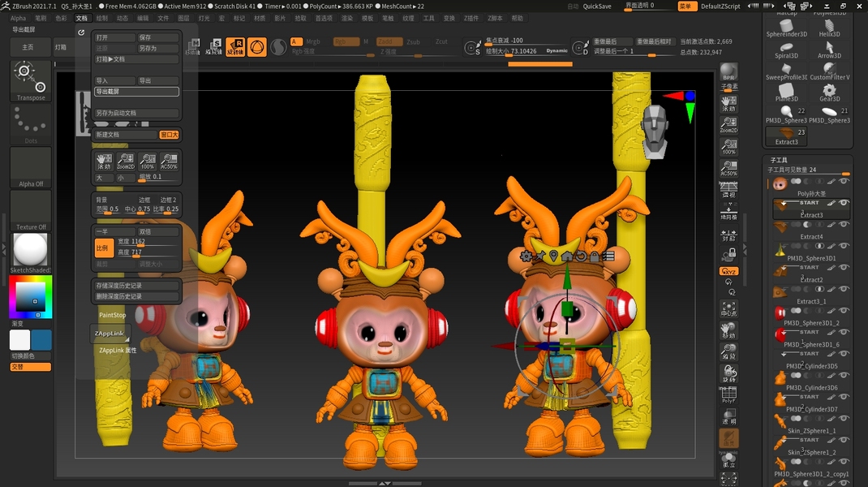
Task: Select the Spiral3D tool
Action: tap(786, 50)
